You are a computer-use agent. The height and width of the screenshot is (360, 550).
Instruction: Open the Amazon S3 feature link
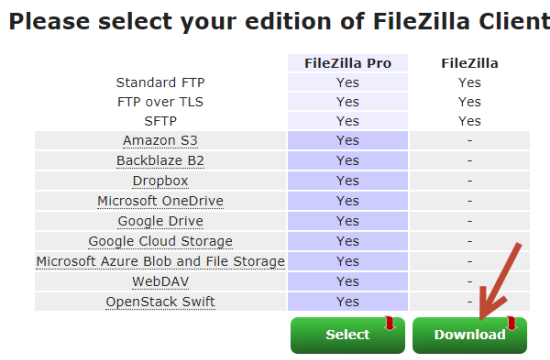coord(160,140)
